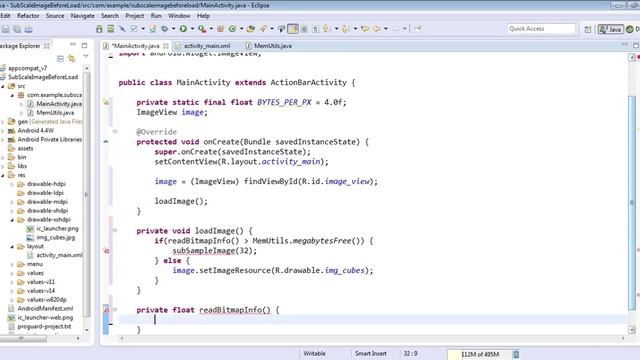The height and width of the screenshot is (360, 640).
Task: Open the Refactor menu
Action: click(x=28, y=16)
